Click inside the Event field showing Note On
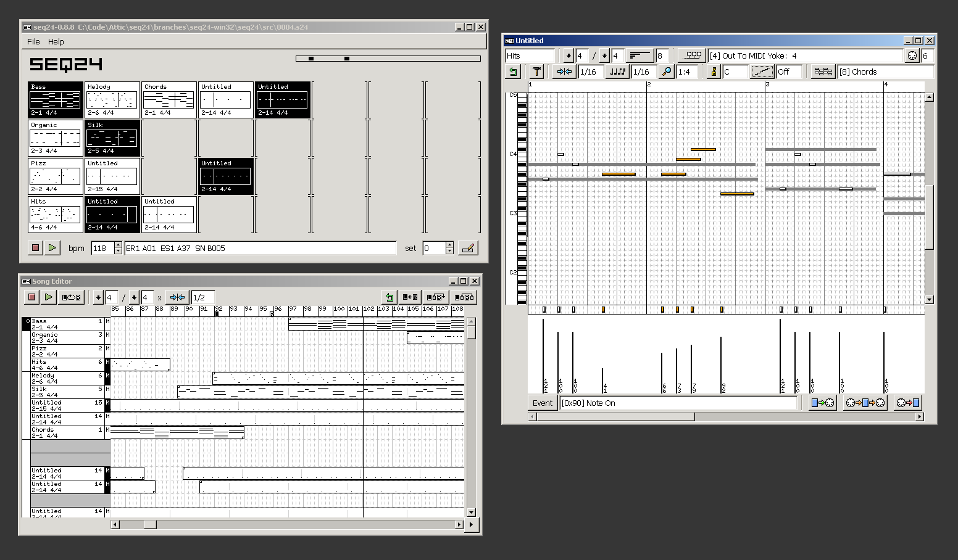Image resolution: width=958 pixels, height=560 pixels. click(x=679, y=403)
